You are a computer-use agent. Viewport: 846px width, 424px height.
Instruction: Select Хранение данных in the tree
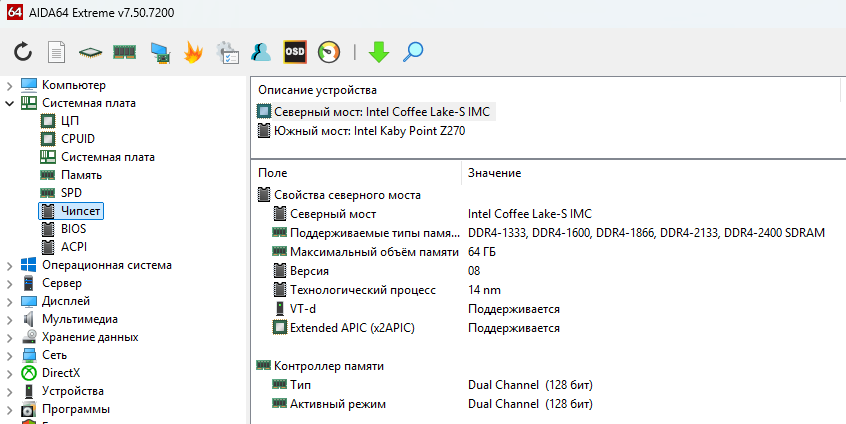point(90,337)
